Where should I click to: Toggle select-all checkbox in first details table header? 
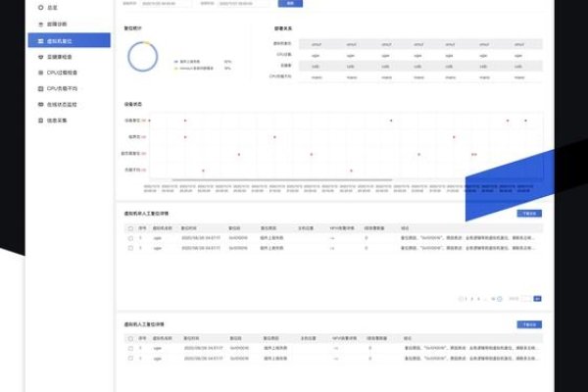pos(130,227)
